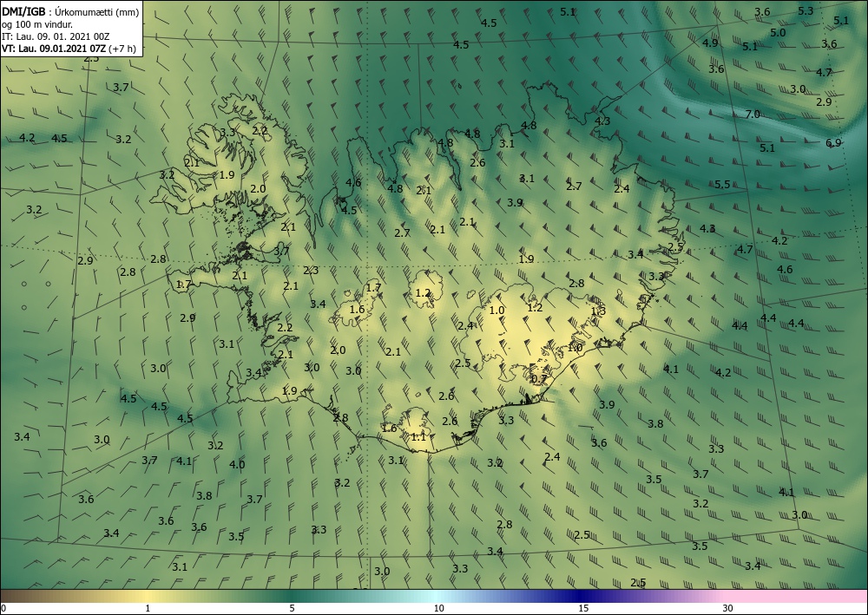This screenshot has width=868, height=615.
Task: Click the 5.5 value on the map
Action: (722, 184)
